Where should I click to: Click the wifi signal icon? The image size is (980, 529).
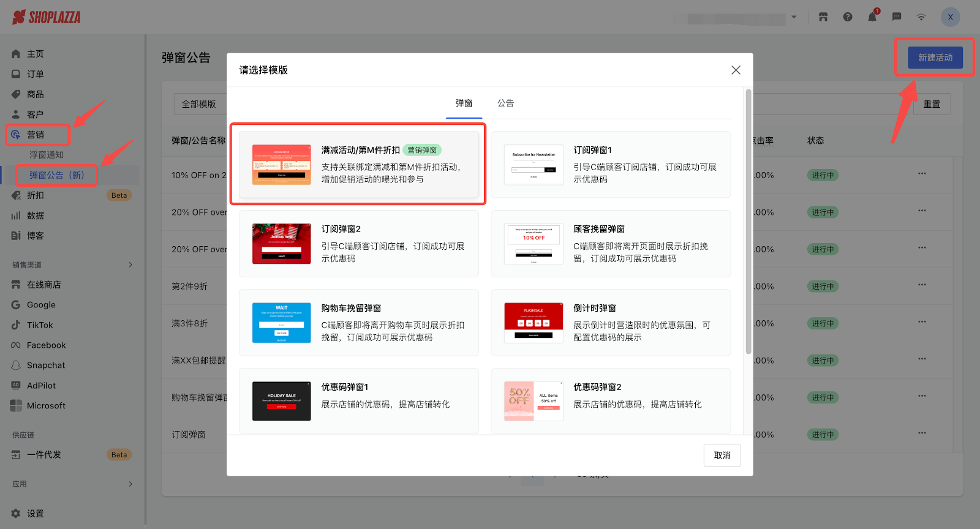(x=921, y=17)
